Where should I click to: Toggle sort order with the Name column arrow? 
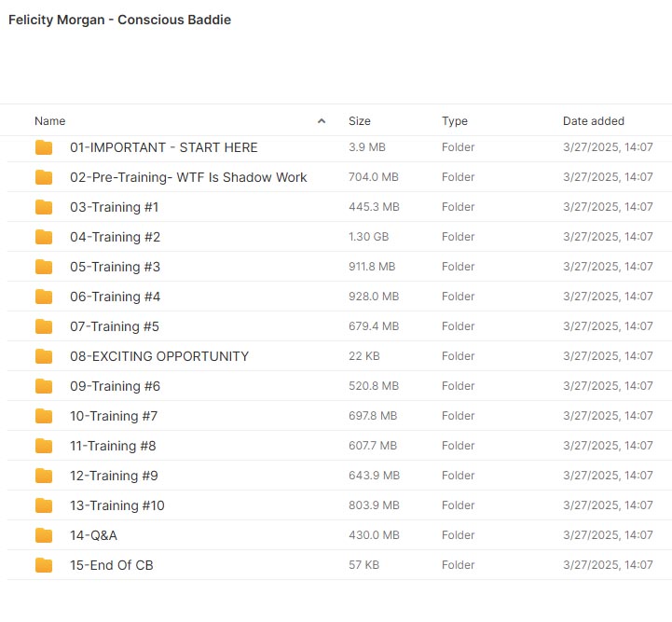click(x=322, y=121)
